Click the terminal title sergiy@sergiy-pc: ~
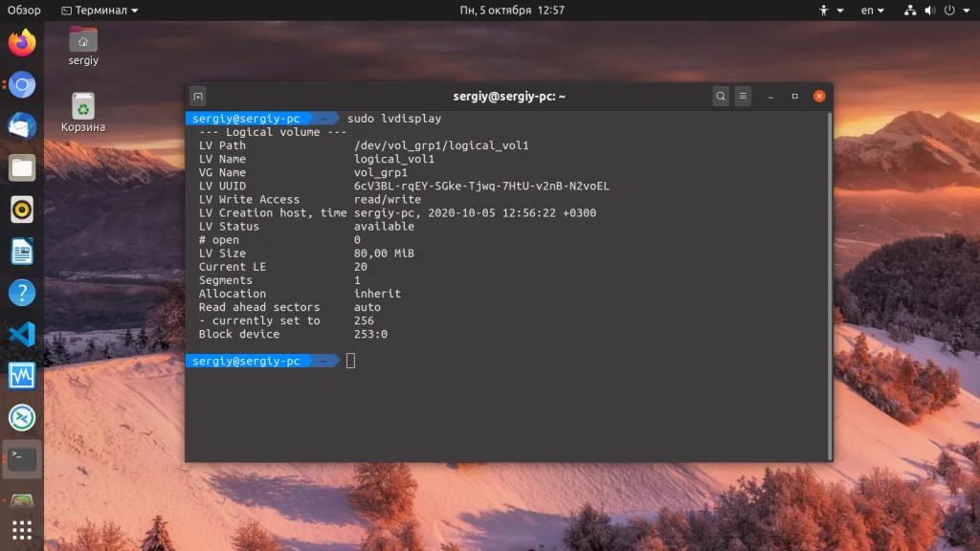The image size is (980, 551). coord(509,97)
